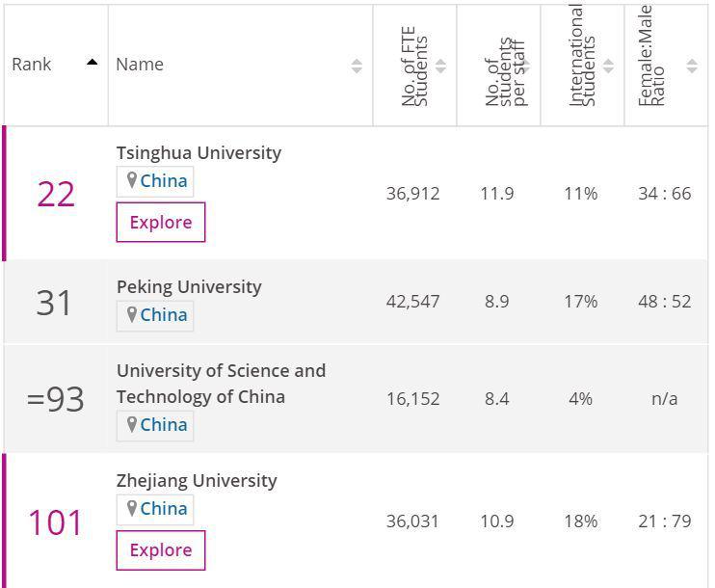Open University of Science and Technology of China
The width and height of the screenshot is (715, 588).
[221, 384]
